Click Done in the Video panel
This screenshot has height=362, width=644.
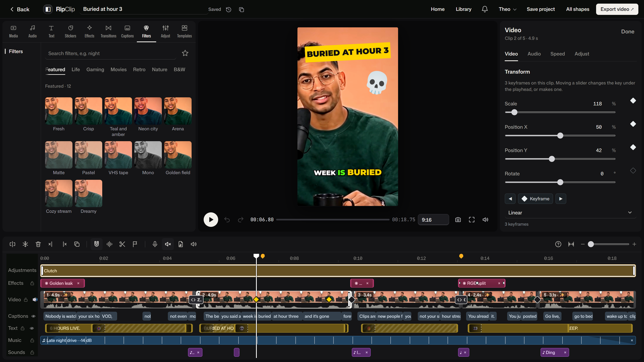click(627, 31)
